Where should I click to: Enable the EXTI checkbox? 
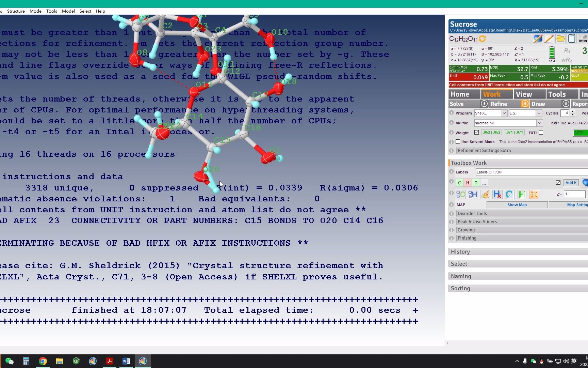[x=541, y=133]
